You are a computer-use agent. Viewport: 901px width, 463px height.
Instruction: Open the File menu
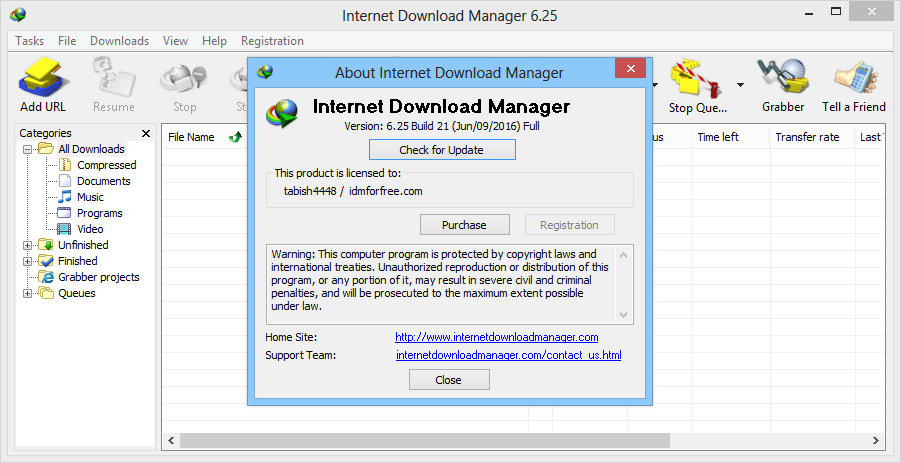click(x=67, y=41)
